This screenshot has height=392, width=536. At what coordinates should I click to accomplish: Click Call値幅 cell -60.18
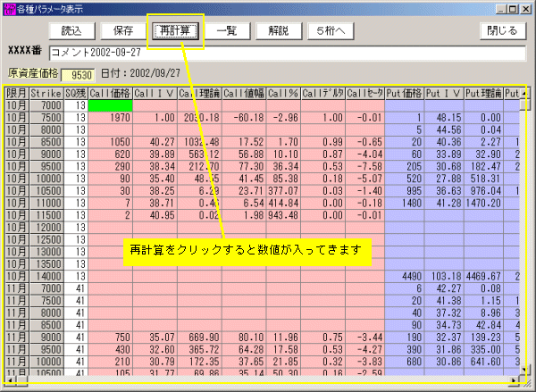244,118
